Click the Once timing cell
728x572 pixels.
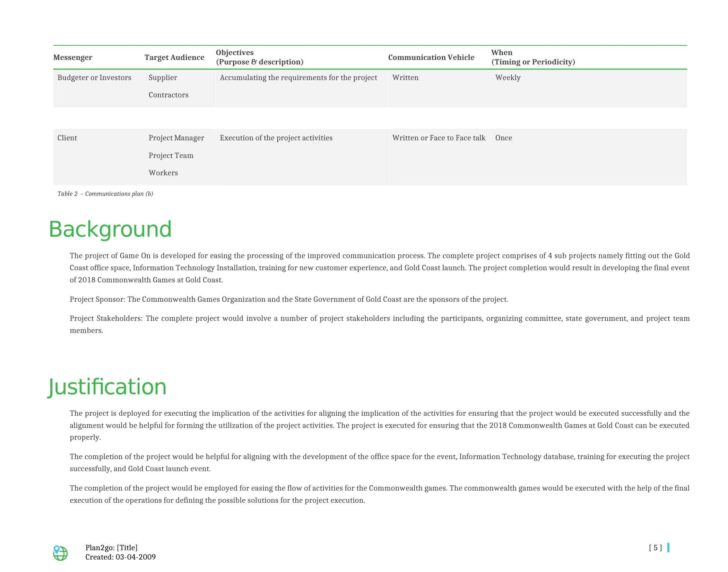[x=504, y=138]
